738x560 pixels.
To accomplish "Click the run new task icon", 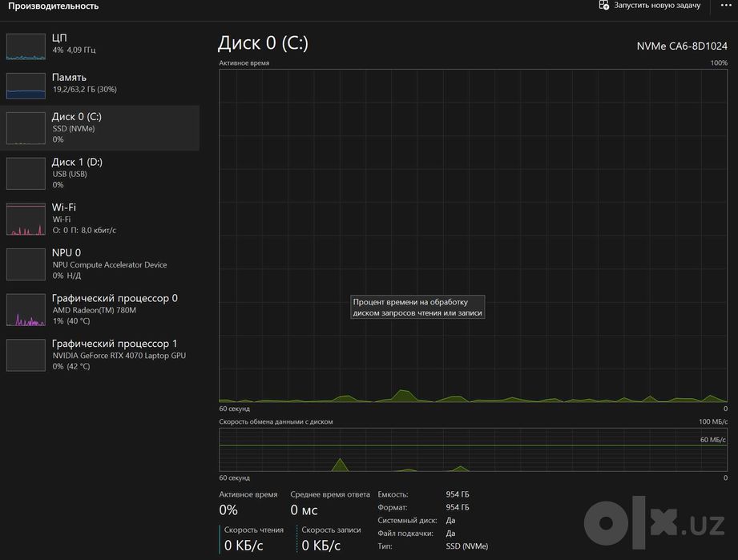I will (x=603, y=5).
